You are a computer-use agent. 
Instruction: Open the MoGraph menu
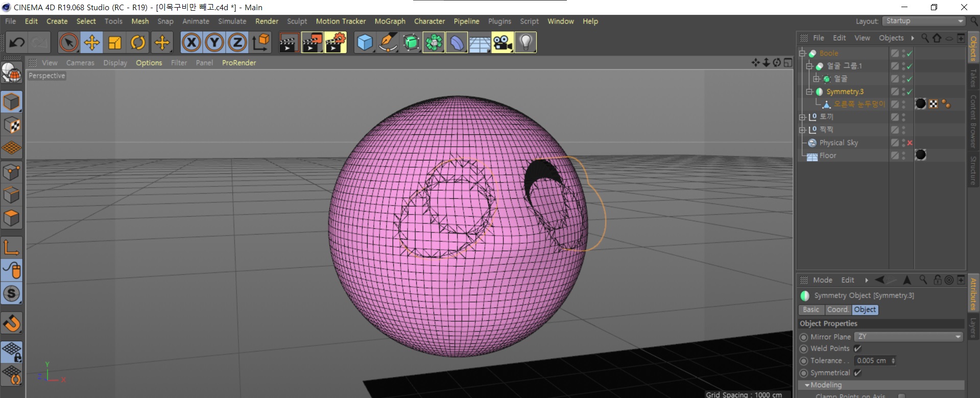click(390, 21)
